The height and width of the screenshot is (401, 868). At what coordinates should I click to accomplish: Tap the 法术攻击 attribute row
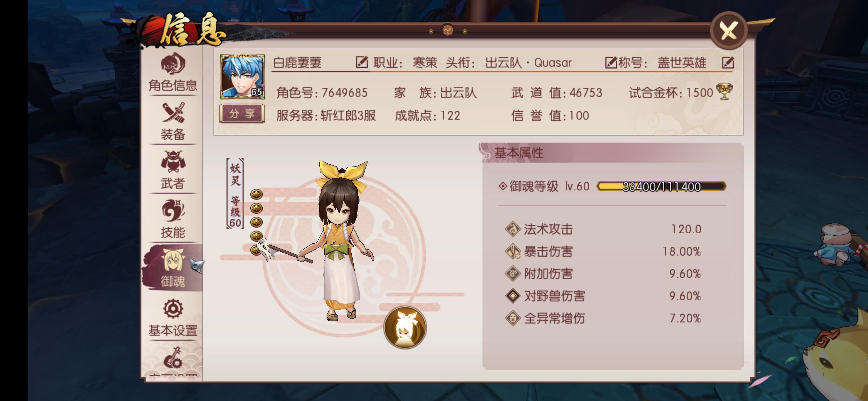[x=603, y=229]
